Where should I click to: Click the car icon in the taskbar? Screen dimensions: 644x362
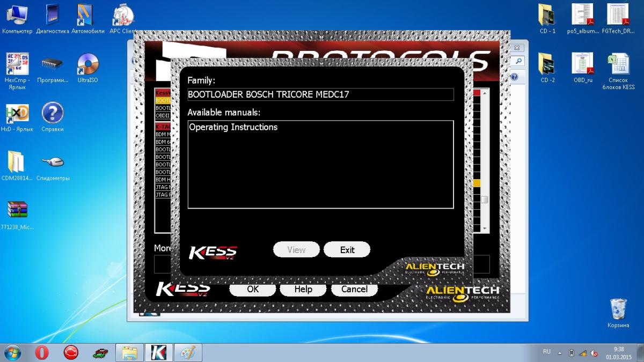(x=100, y=352)
